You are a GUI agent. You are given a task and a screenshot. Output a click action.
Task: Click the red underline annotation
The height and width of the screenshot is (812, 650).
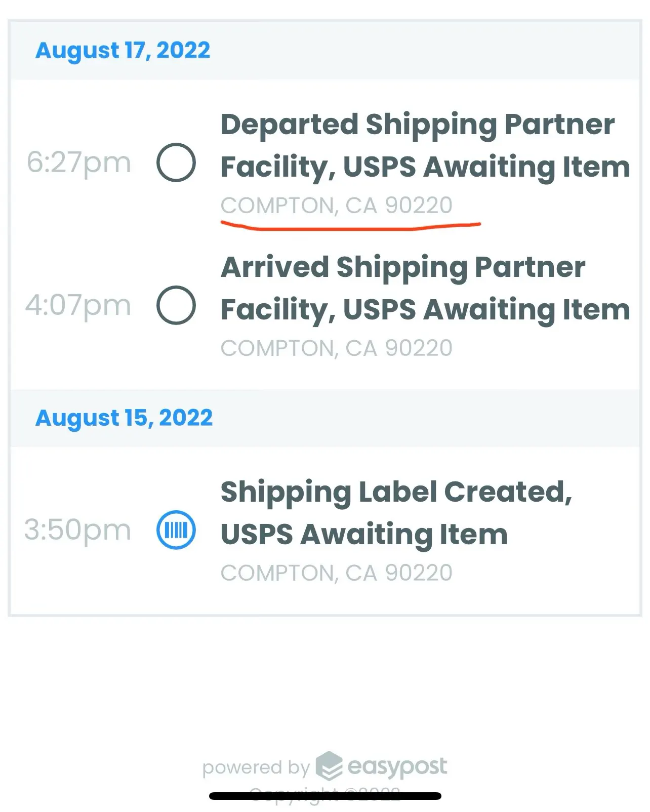click(x=350, y=226)
